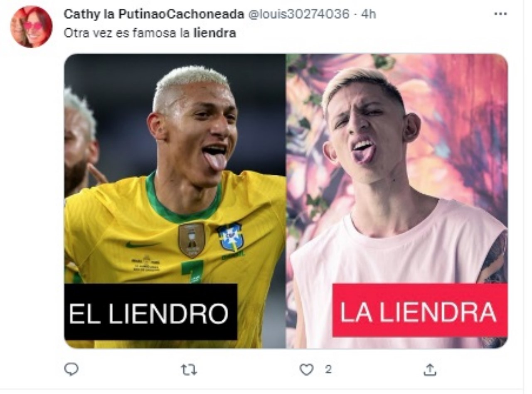The image size is (532, 394).
Task: Click the Brazil crest badge on the jersey
Action: (x=231, y=237)
